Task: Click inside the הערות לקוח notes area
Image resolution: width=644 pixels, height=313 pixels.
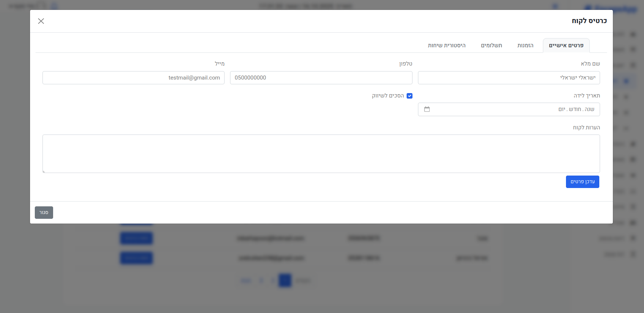Action: click(321, 154)
